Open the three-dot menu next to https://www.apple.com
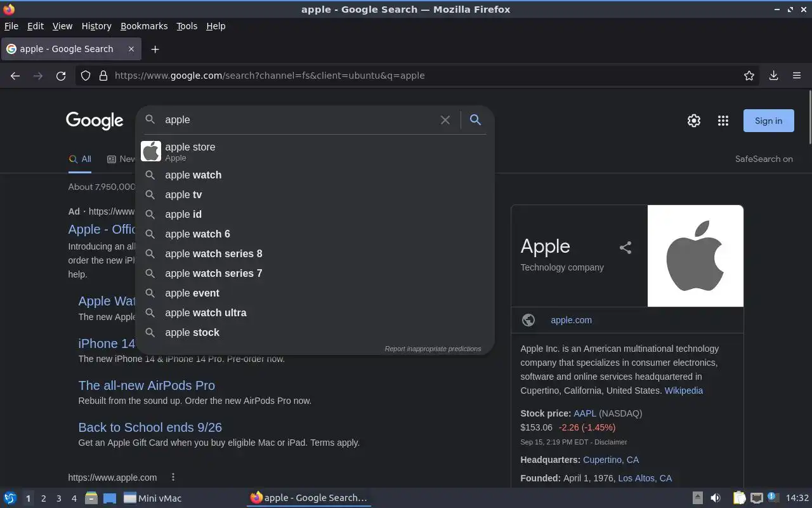Image resolution: width=812 pixels, height=508 pixels. 173,477
